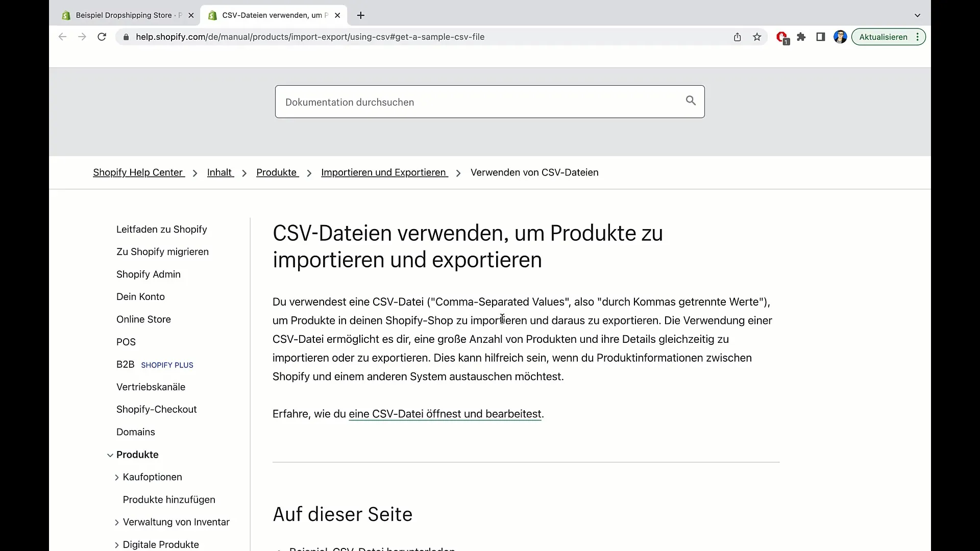Close the CSV-Dateien verwenden tab
The height and width of the screenshot is (551, 980).
(337, 15)
